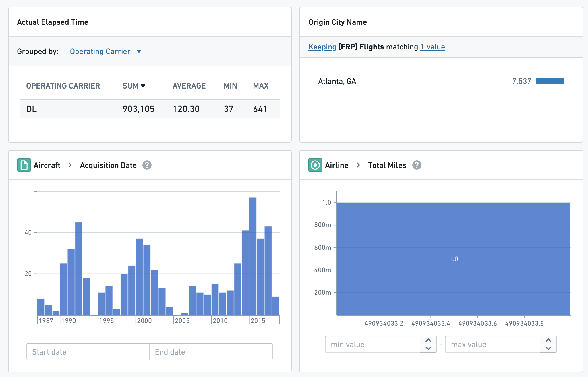Click the End date field

(x=211, y=352)
